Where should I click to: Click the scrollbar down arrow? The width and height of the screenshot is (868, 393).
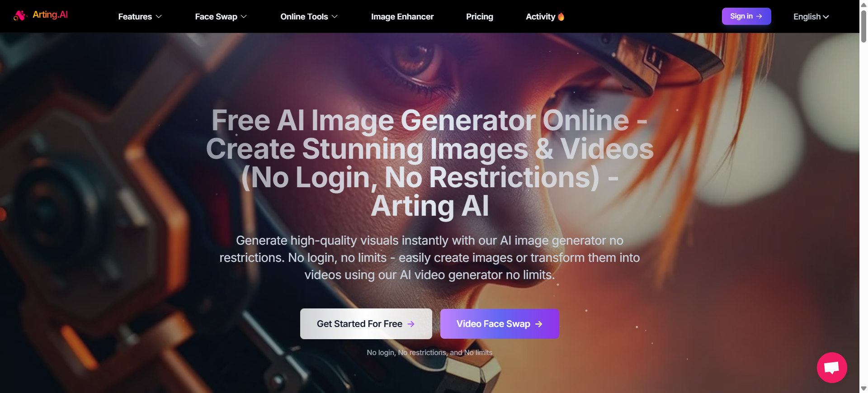[x=863, y=389]
